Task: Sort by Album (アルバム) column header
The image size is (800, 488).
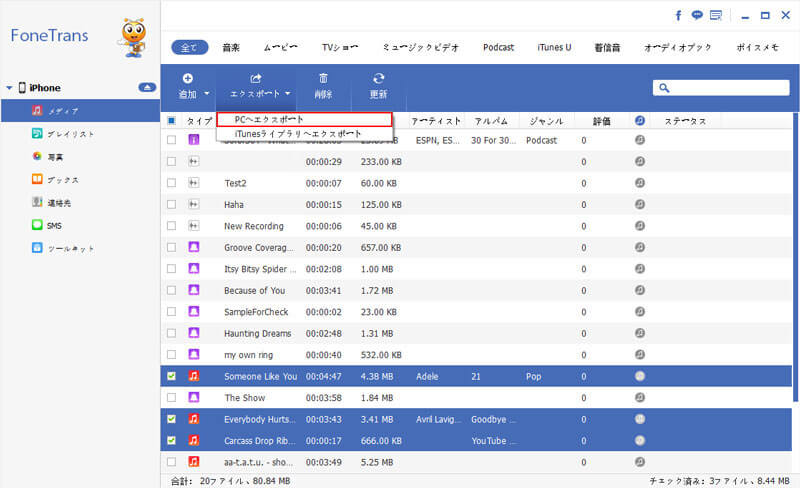Action: (x=491, y=121)
